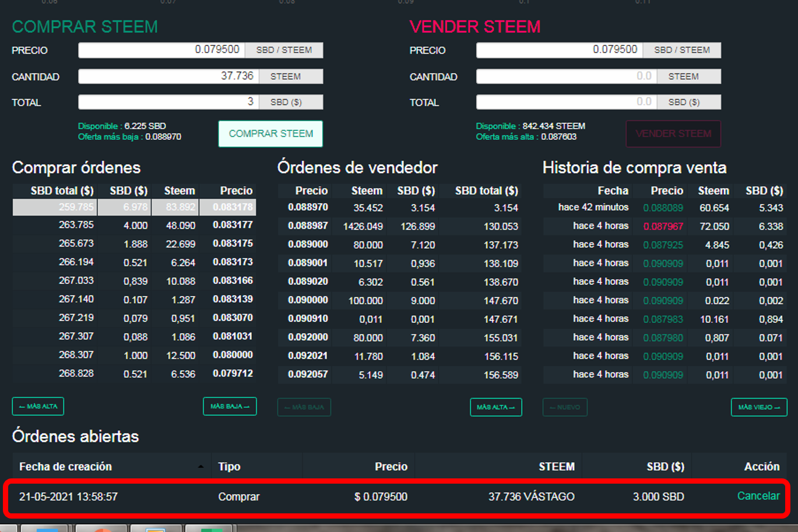Screen dimensions: 798x532
Task: Click the COMPRAR STEEM button
Action: pyautogui.click(x=270, y=133)
